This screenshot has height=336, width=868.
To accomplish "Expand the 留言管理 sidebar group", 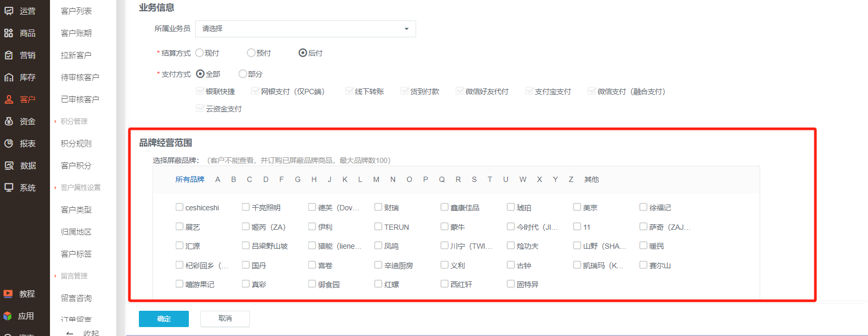I will coord(74,276).
